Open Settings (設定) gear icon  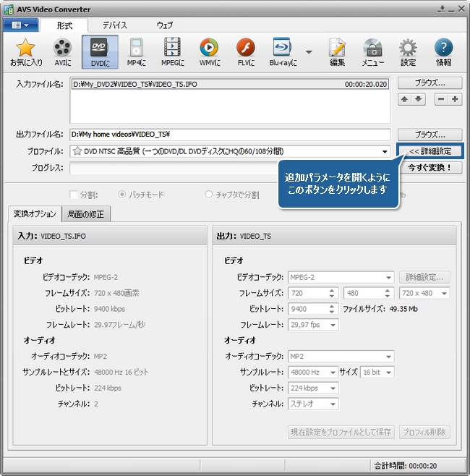(408, 52)
